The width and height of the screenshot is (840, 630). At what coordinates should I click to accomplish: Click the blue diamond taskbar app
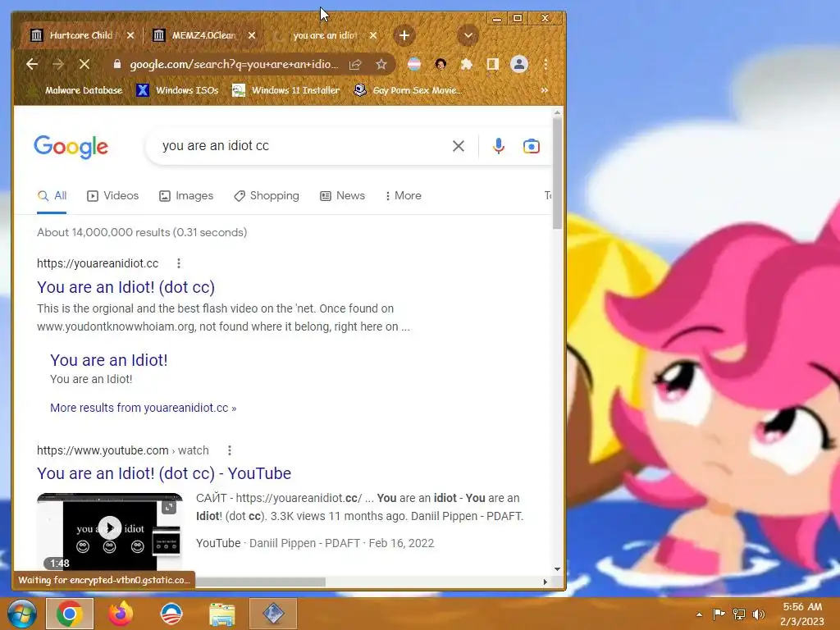(x=272, y=614)
